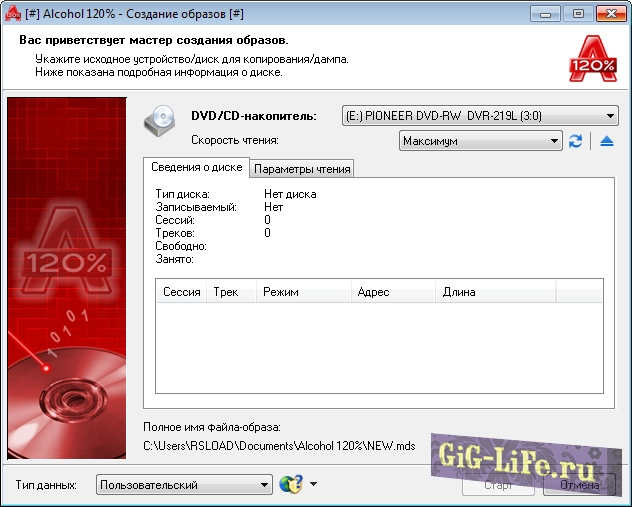Select the Сведения о диске tab
The height and width of the screenshot is (507, 632).
[195, 168]
